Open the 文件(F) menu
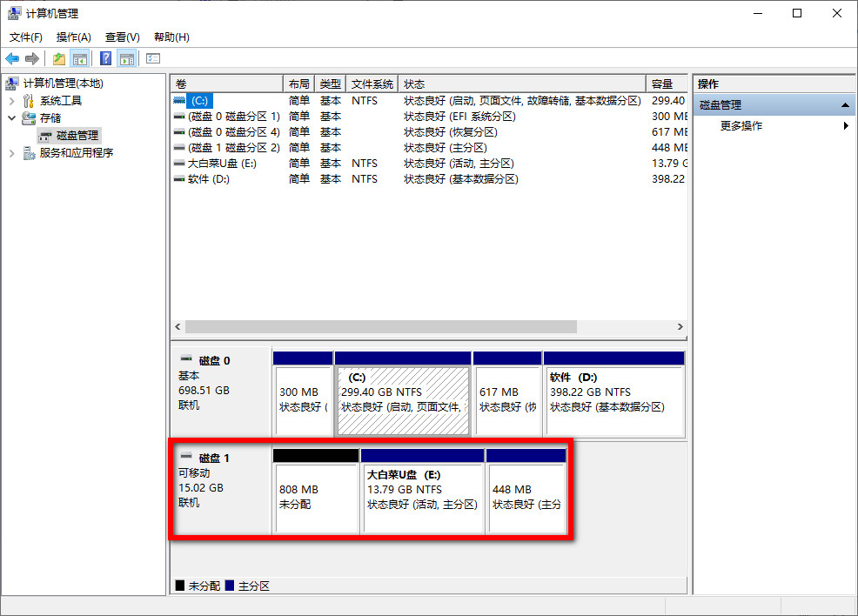Image resolution: width=858 pixels, height=616 pixels. [x=26, y=37]
